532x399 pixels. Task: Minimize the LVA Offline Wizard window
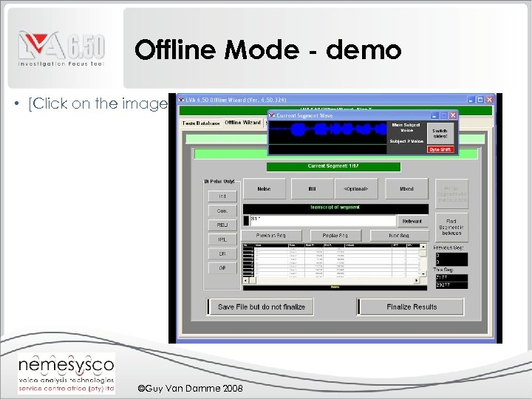[471, 100]
